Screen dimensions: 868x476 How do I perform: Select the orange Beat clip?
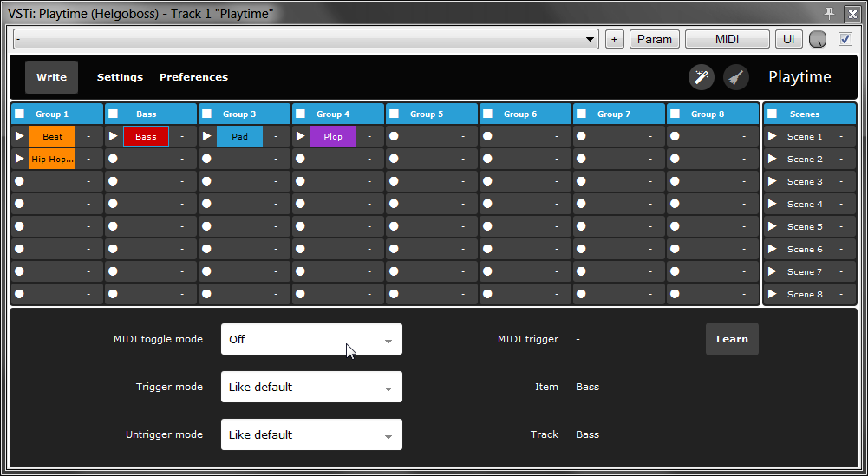[53, 136]
